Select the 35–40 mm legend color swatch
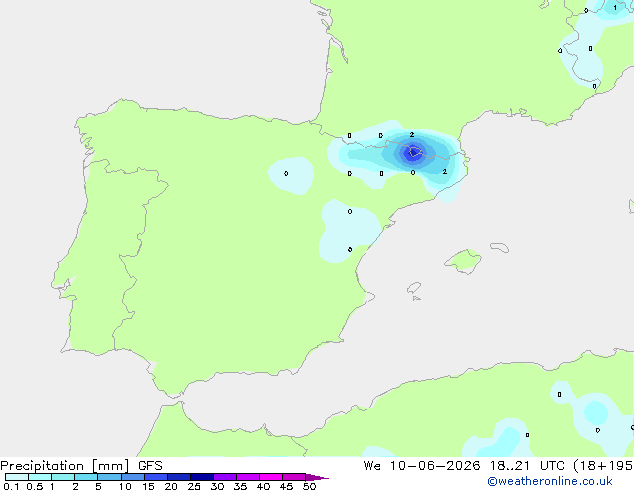634x490 pixels. click(x=247, y=477)
